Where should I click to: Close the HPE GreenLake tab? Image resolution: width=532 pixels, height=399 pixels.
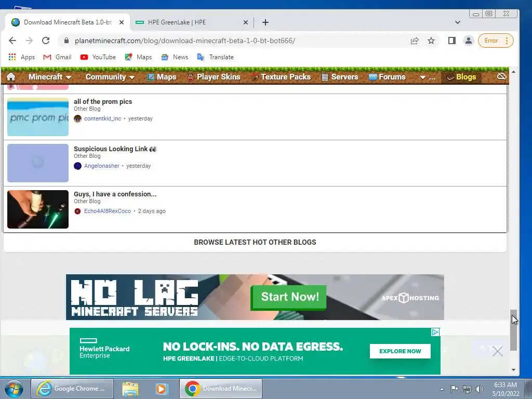[246, 22]
